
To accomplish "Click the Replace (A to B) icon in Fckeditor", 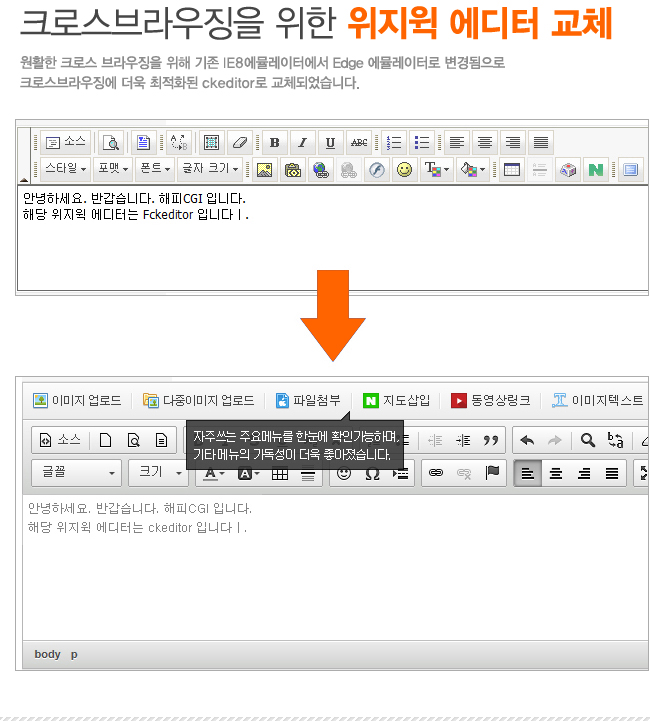I will [x=179, y=142].
